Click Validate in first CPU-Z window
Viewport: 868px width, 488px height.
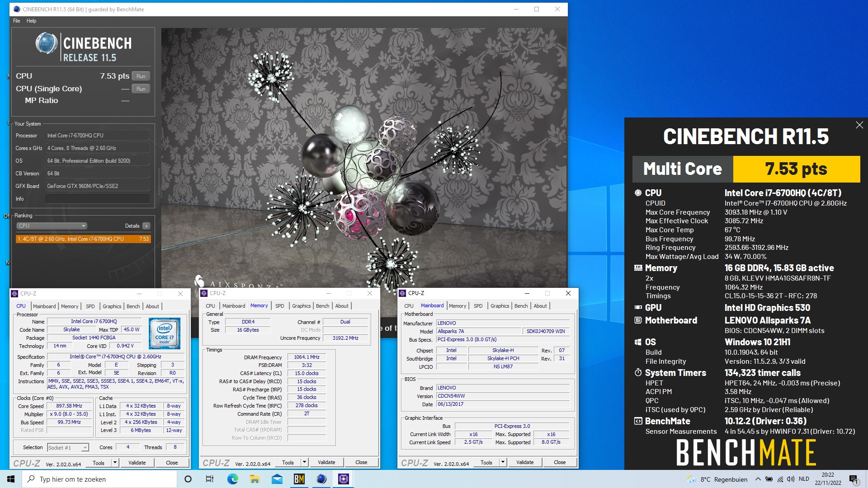(137, 463)
